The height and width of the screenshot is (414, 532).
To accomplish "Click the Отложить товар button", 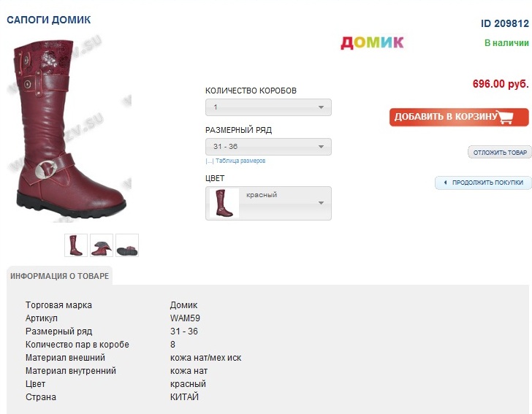I will point(500,152).
